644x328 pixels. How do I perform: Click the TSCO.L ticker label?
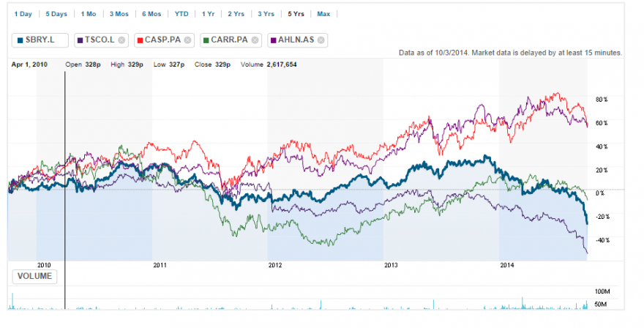click(100, 40)
